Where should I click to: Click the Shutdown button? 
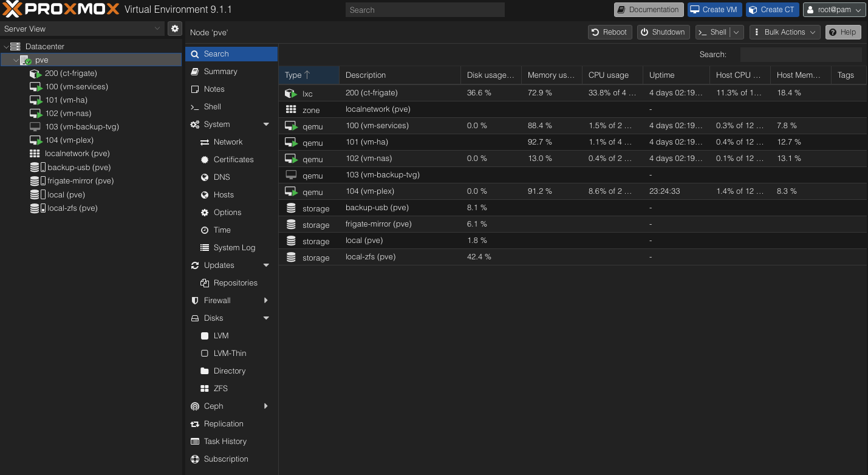[663, 32]
